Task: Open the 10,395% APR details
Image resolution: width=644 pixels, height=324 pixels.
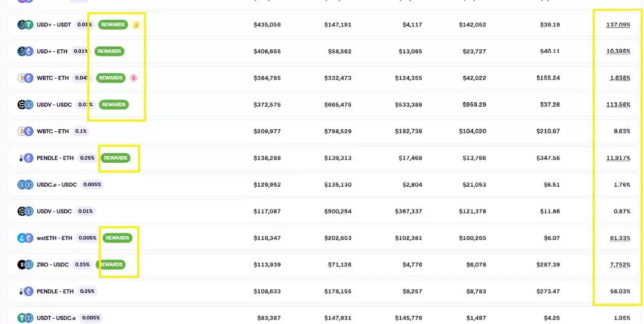Action: tap(618, 51)
